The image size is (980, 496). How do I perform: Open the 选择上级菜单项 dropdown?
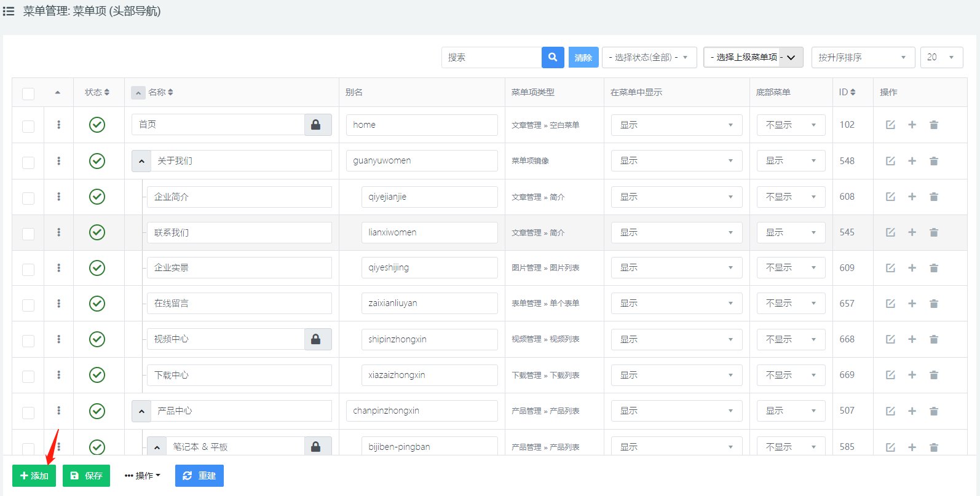coord(753,57)
